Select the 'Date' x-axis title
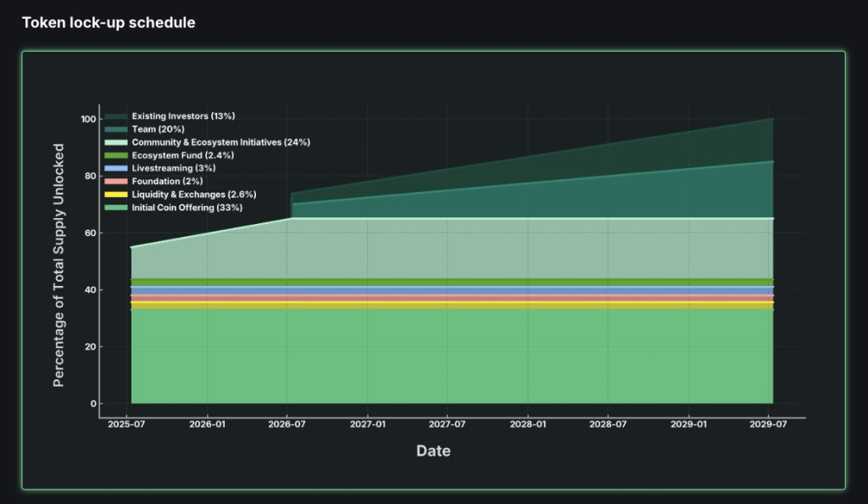Image resolution: width=868 pixels, height=504 pixels. (433, 451)
